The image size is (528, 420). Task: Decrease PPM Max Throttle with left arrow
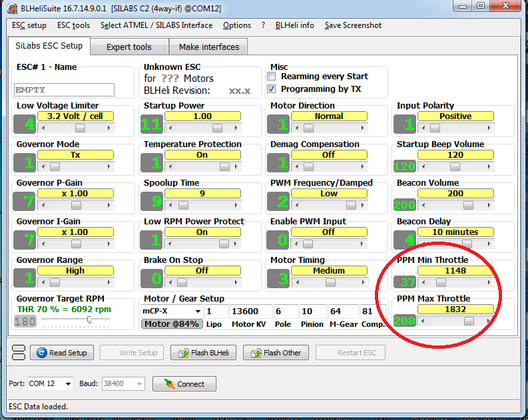(423, 321)
